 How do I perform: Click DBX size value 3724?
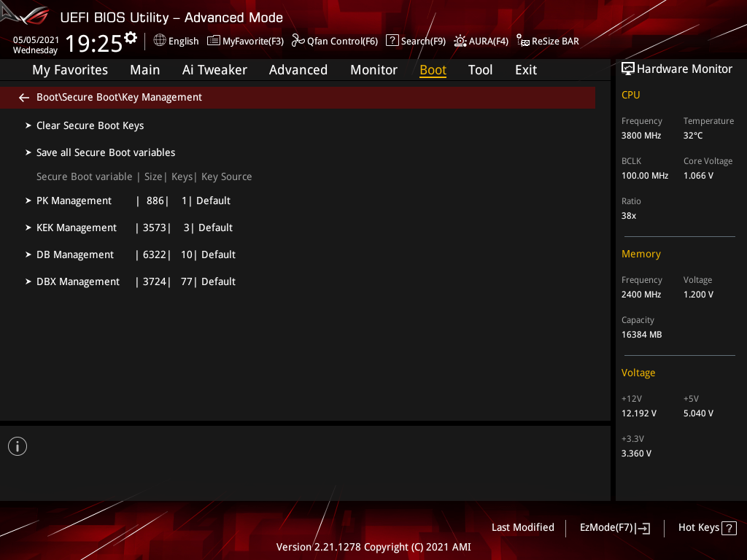tap(155, 282)
